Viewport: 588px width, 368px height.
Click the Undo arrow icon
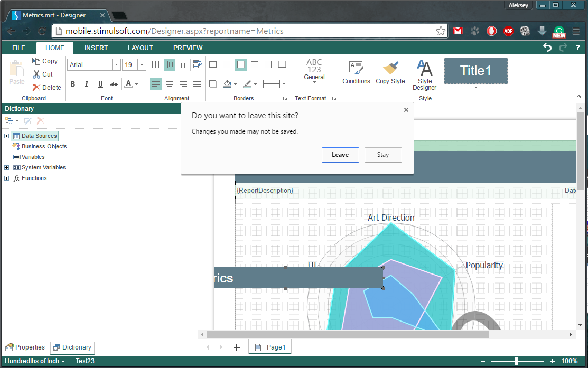(x=547, y=48)
